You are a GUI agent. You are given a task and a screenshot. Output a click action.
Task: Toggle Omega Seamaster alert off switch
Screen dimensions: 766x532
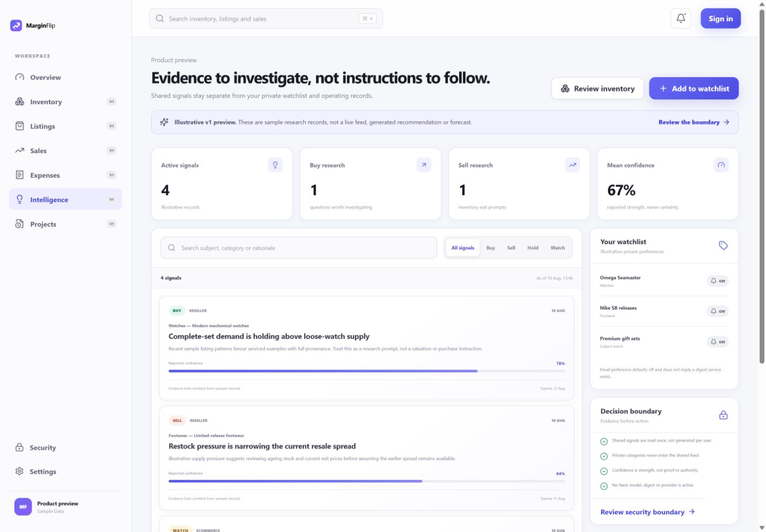tap(718, 281)
